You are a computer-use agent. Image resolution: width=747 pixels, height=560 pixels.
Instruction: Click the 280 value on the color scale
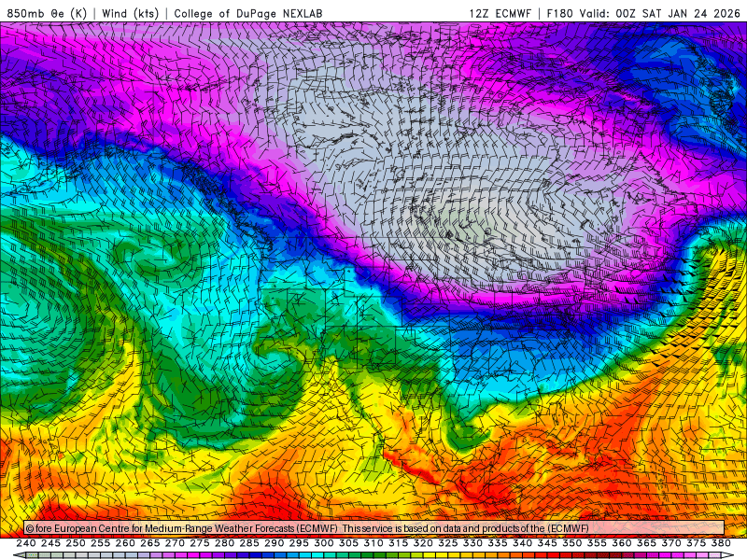[224, 543]
